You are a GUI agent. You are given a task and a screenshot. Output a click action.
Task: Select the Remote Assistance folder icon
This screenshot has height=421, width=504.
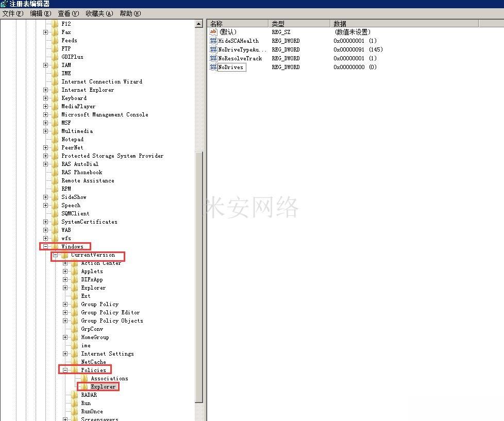55,180
